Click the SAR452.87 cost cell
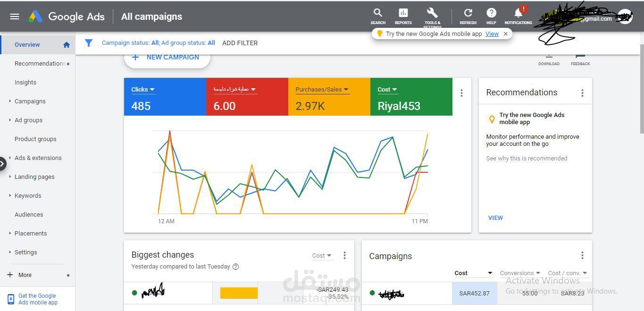The image size is (644, 311). tap(474, 293)
